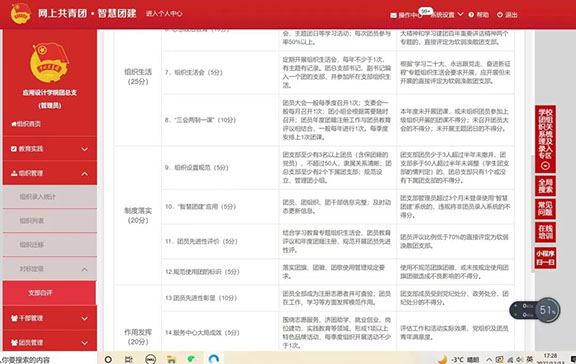Viewport: 576px width, 364px height.
Task: Open the 在线培训 side button
Action: coord(545,232)
